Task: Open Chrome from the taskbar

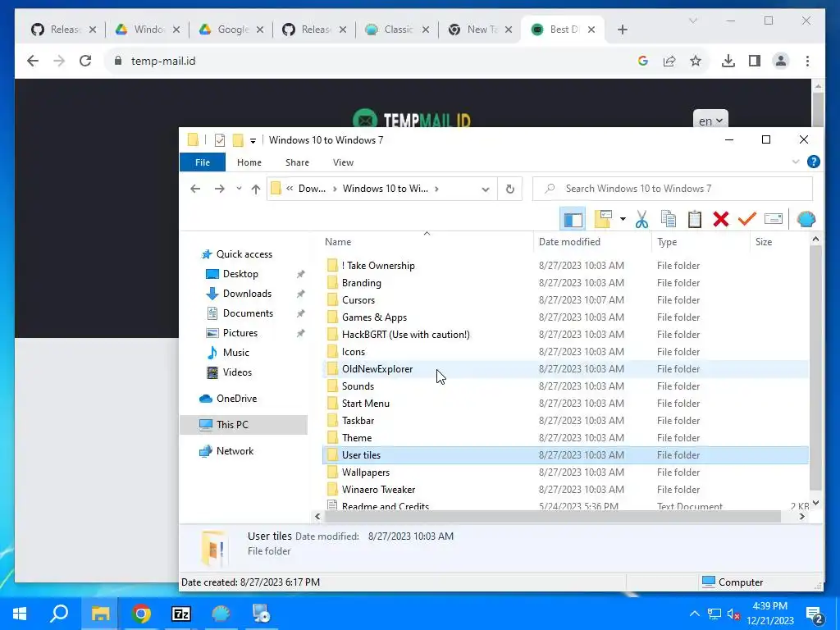Action: pyautogui.click(x=141, y=614)
